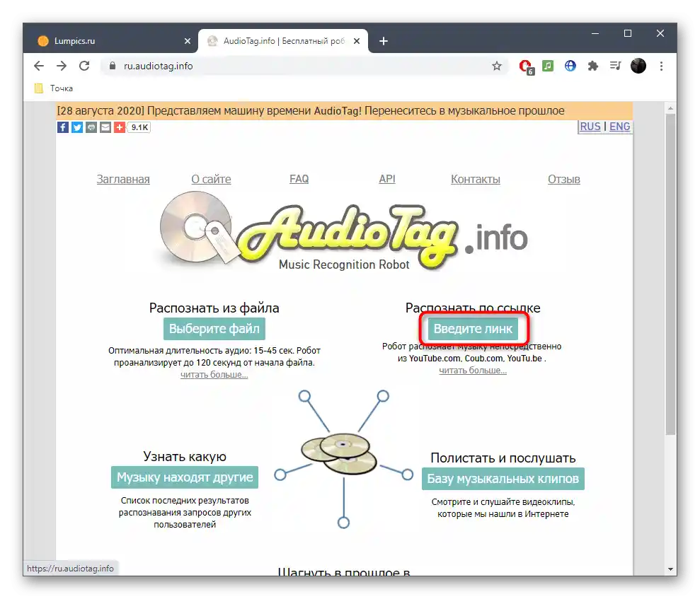The width and height of the screenshot is (700, 599).
Task: Open more sharing options plus icon
Action: click(119, 127)
